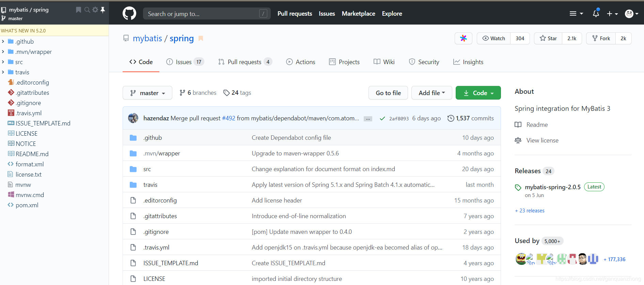Open green Code download dropdown
Screen dimensions: 644x285
pos(478,93)
